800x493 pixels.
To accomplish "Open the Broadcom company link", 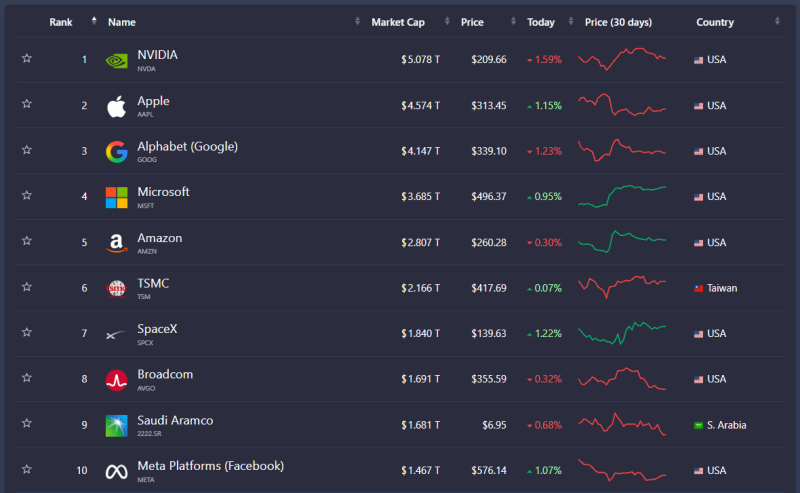I will pyautogui.click(x=165, y=375).
